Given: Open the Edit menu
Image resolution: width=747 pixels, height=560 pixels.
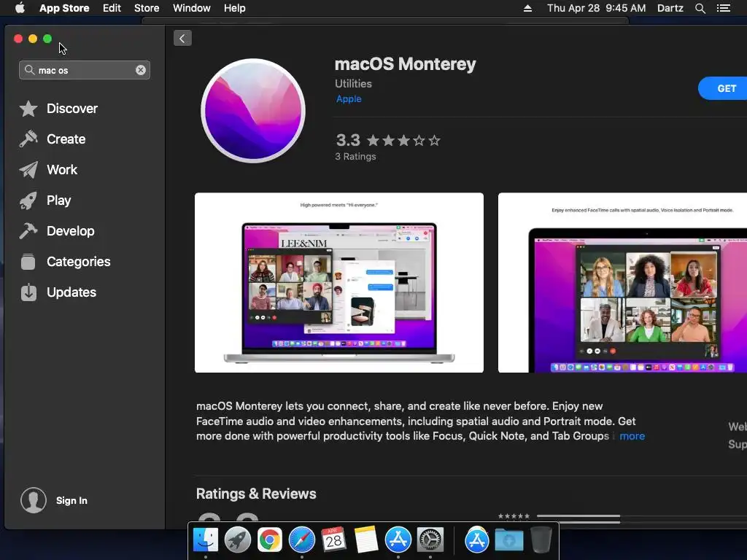Looking at the screenshot, I should coord(112,8).
